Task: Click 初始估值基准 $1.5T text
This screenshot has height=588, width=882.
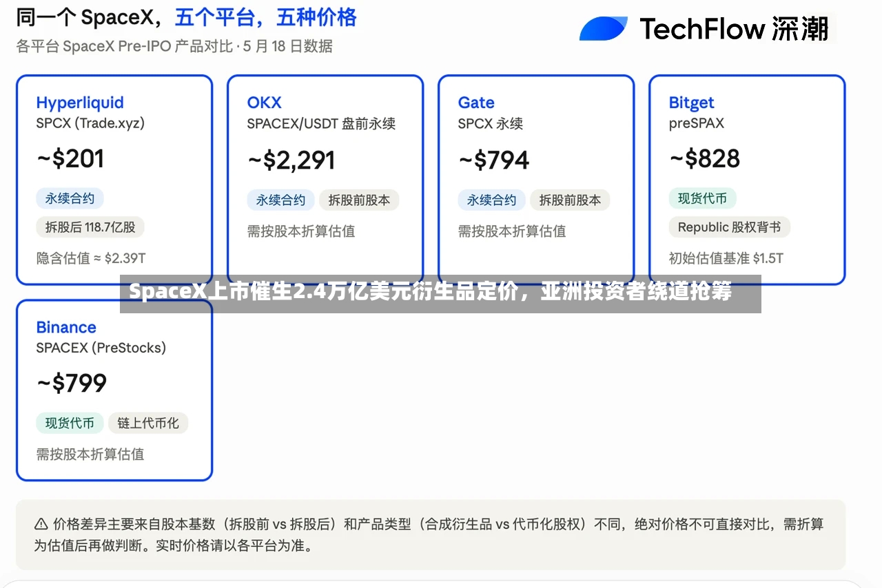Action: click(726, 258)
